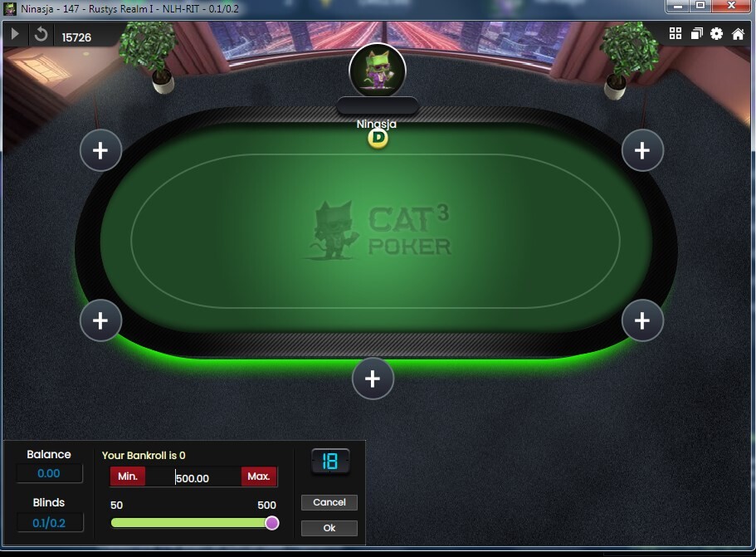Click the play arrow icon beside hand number

(x=14, y=34)
